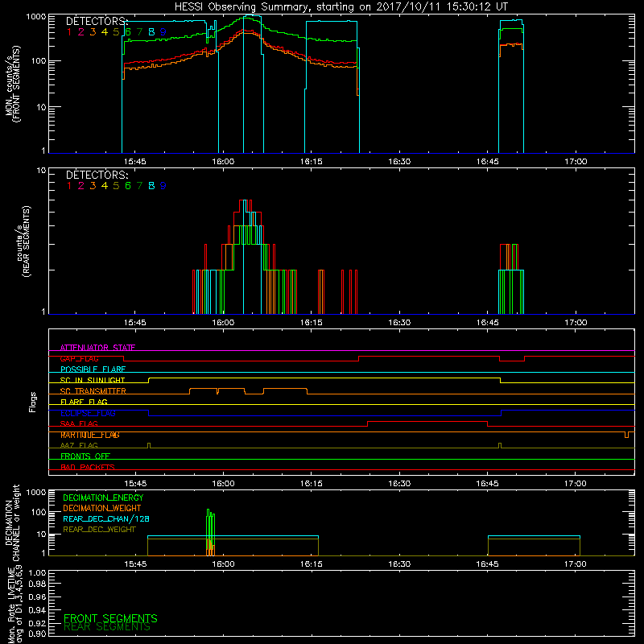Click the SC_IN_SUNLIGHT flag label

93,380
